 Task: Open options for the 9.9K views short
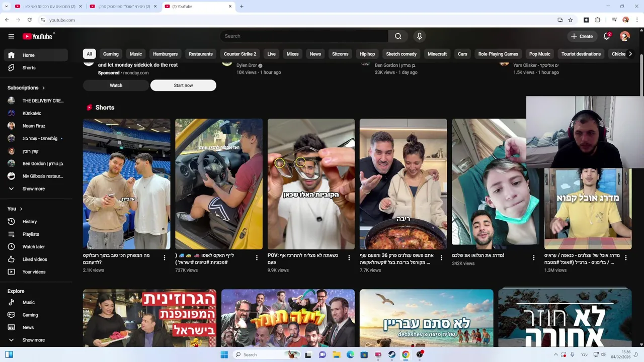point(349,258)
